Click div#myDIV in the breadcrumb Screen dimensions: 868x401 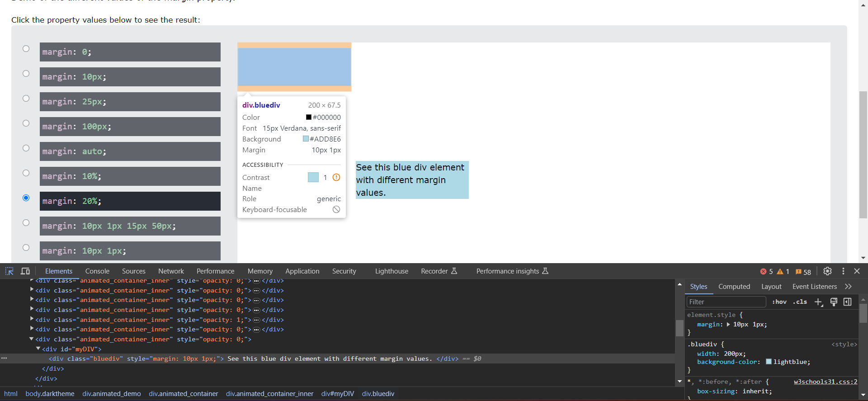(x=338, y=394)
